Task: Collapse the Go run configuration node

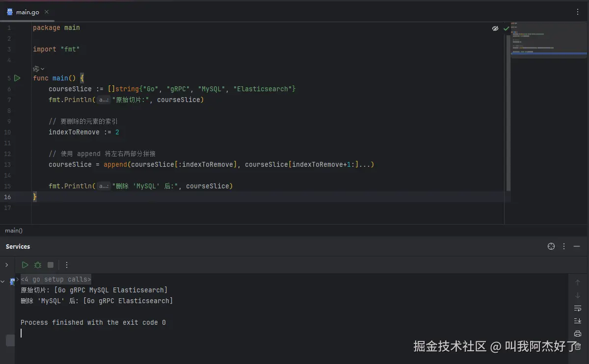Action: pyautogui.click(x=3, y=282)
